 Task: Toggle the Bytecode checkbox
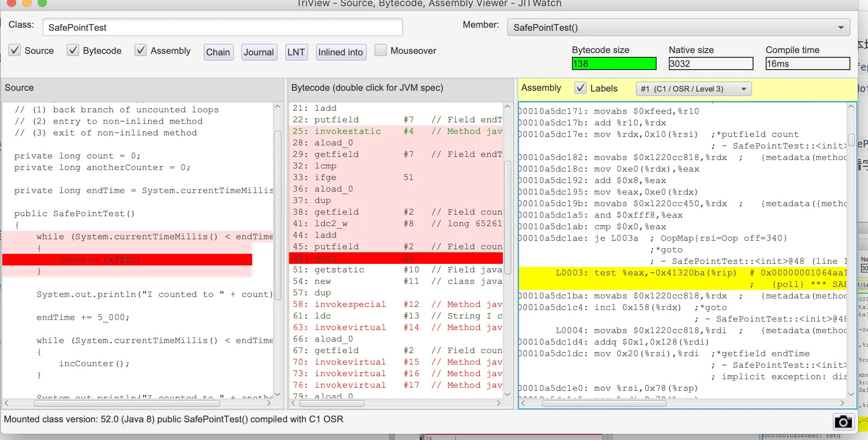[x=73, y=50]
